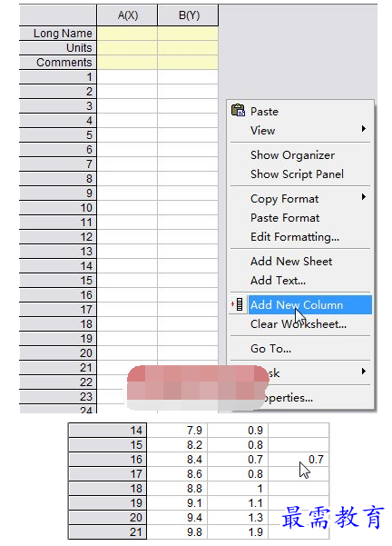
Task: Click the Add New Column icon
Action: coord(238,304)
